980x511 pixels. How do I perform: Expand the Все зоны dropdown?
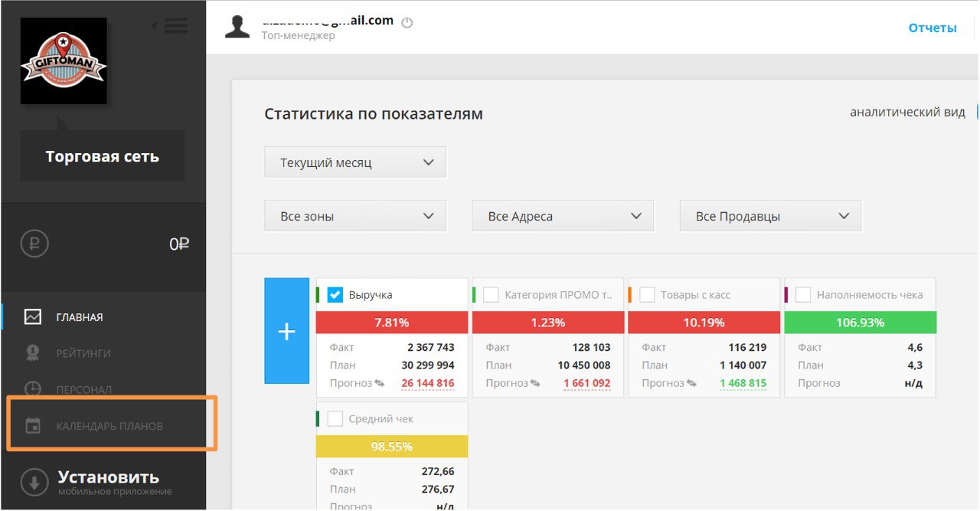tap(355, 216)
